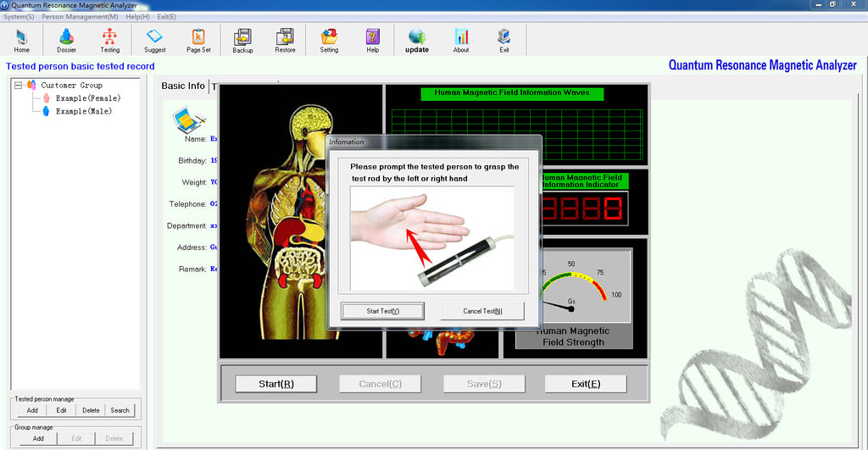Click the information waves grid display

pos(517,135)
